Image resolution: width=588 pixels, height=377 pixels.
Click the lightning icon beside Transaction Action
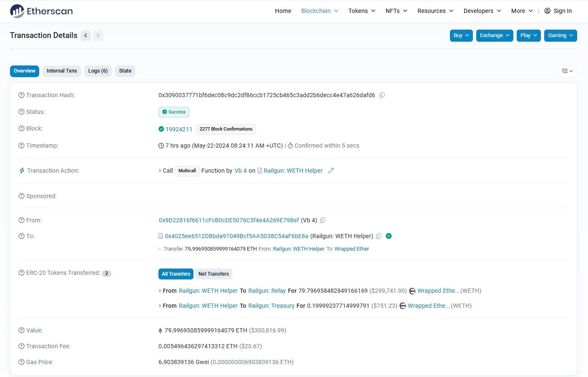22,171
